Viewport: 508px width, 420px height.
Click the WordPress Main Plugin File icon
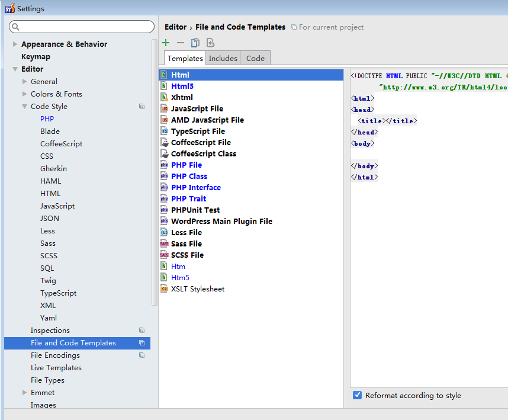coord(164,222)
